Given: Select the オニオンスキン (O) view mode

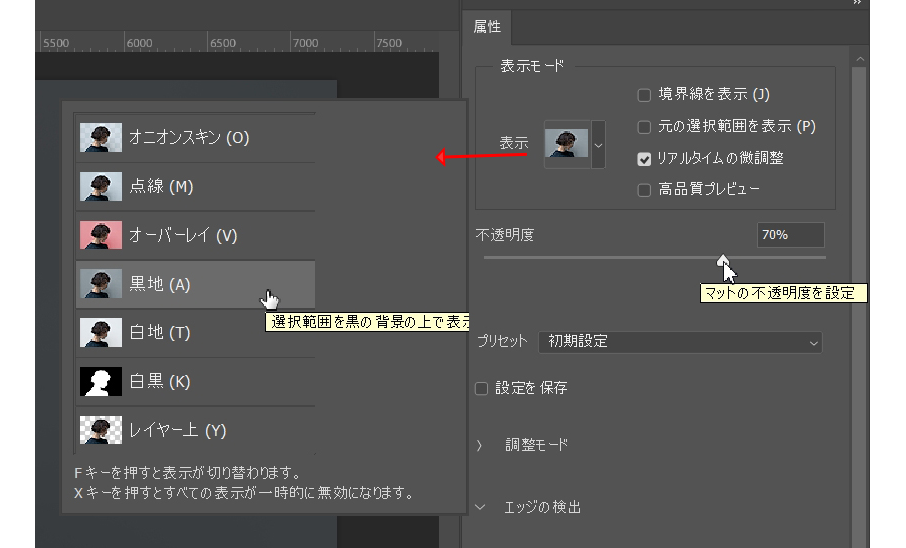Looking at the screenshot, I should (195, 138).
